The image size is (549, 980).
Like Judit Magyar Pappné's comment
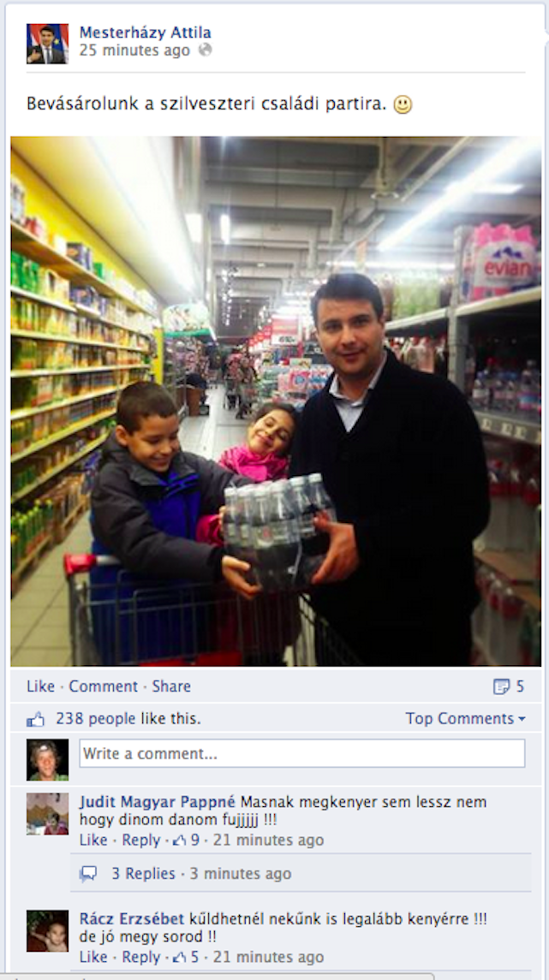tap(93, 840)
